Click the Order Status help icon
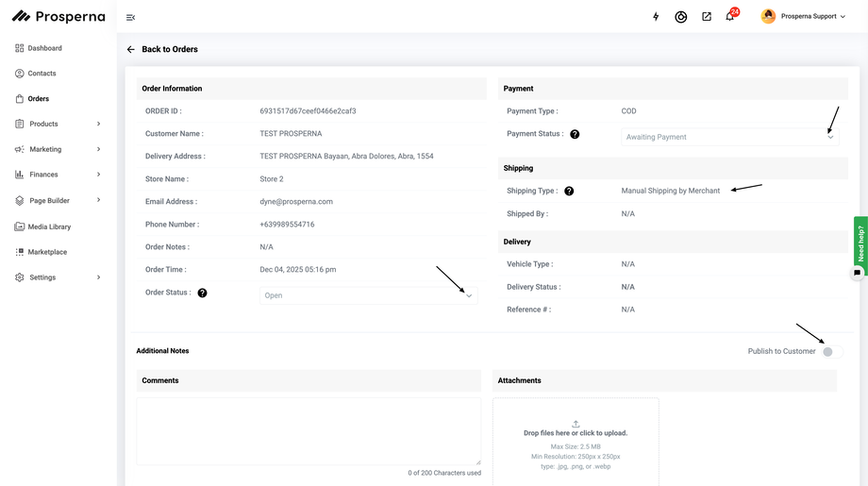This screenshot has width=868, height=486. (202, 293)
